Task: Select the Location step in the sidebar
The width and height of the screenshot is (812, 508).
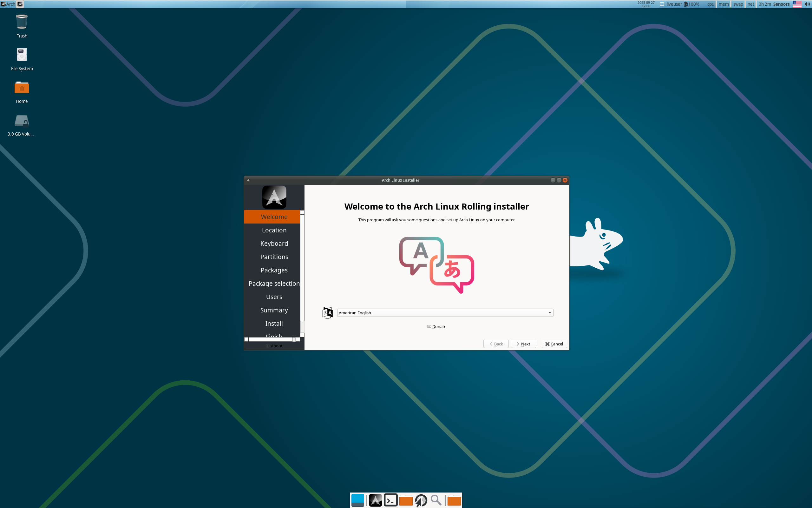Action: click(x=272, y=230)
